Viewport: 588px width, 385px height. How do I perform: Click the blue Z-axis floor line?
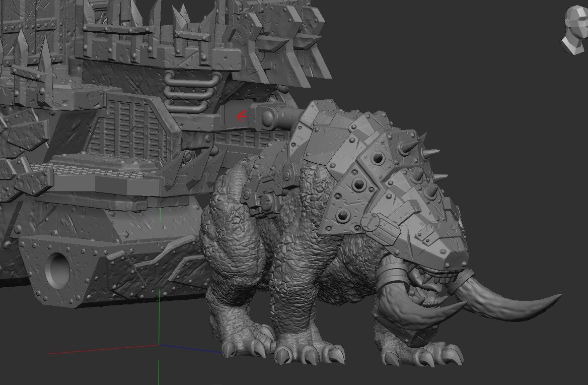click(191, 349)
